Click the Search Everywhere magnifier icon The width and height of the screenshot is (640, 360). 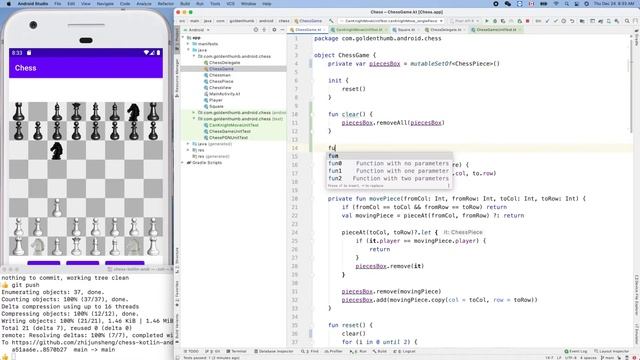627,21
